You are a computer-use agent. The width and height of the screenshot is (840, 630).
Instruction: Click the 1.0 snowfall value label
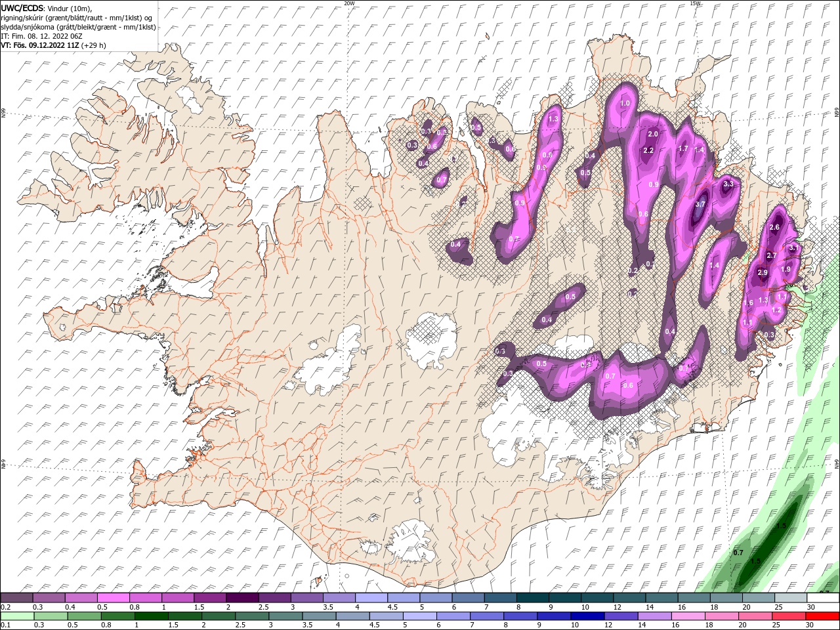625,103
